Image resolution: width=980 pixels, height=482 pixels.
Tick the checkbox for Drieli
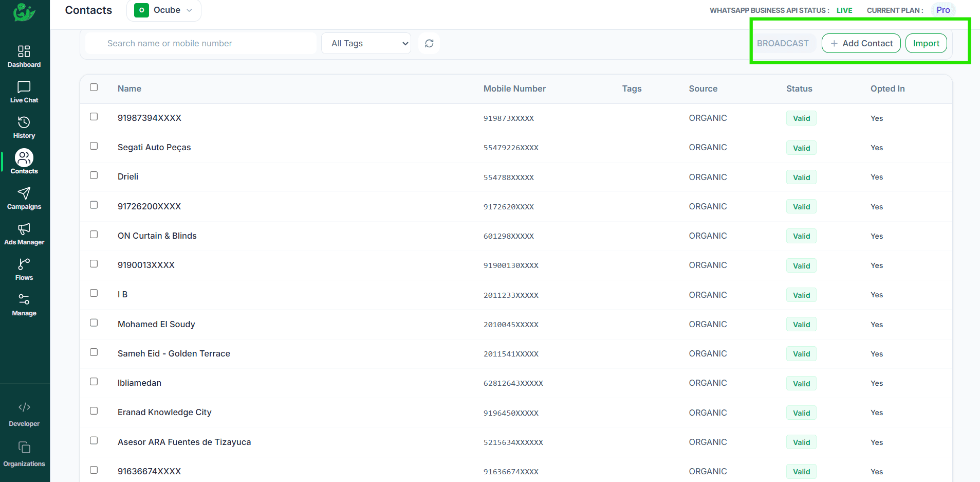point(94,175)
